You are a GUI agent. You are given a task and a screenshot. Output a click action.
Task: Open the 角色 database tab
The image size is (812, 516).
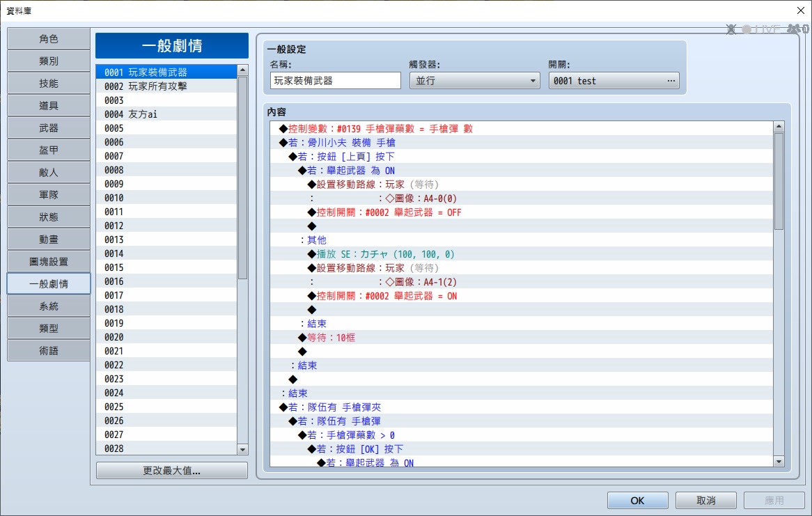point(49,39)
